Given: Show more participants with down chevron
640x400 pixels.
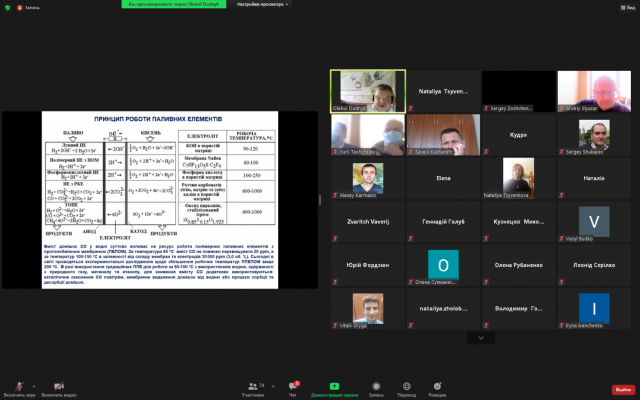Looking at the screenshot, I should 481,338.
